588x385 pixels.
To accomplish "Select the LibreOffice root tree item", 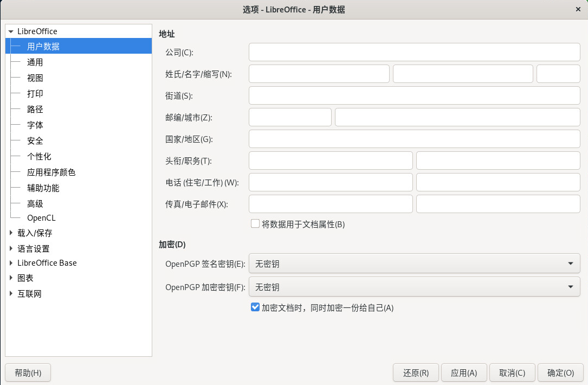I will coord(37,31).
